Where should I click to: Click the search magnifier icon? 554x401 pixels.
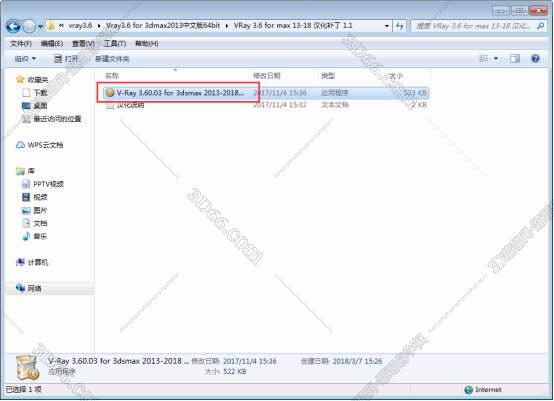pyautogui.click(x=541, y=26)
